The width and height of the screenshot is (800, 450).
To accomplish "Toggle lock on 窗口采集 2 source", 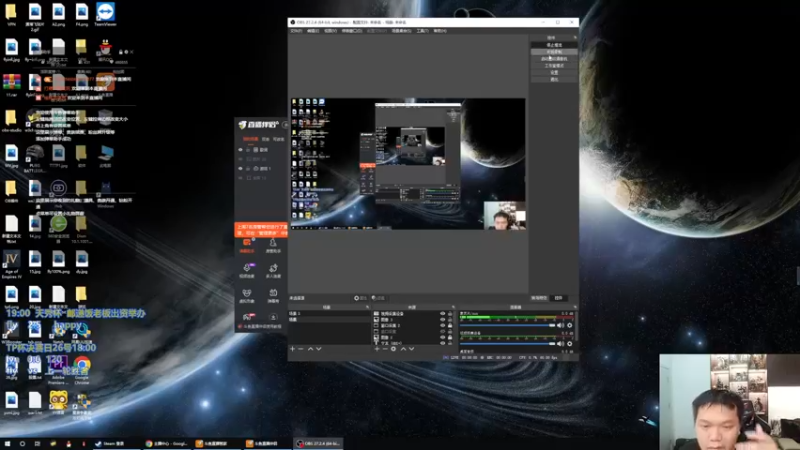I will (450, 326).
